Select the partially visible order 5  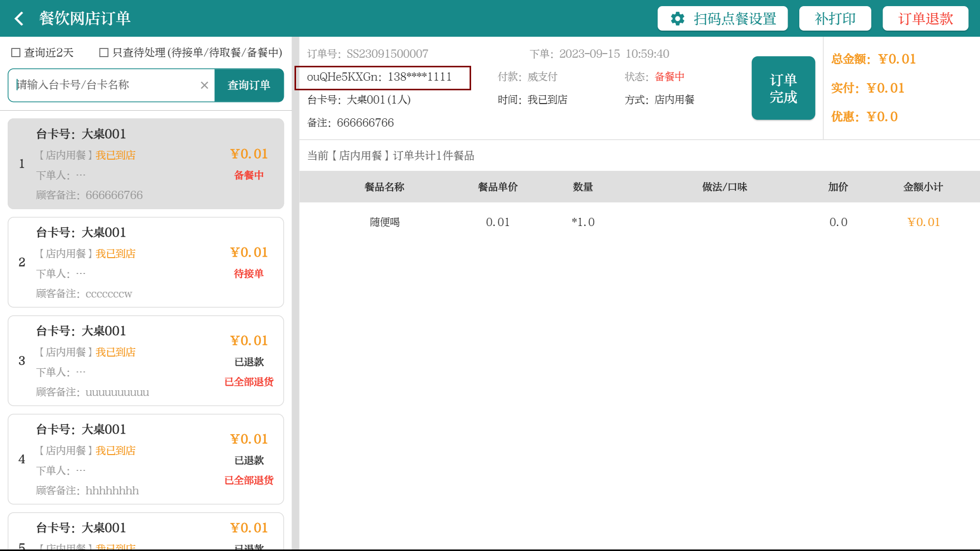point(145,532)
